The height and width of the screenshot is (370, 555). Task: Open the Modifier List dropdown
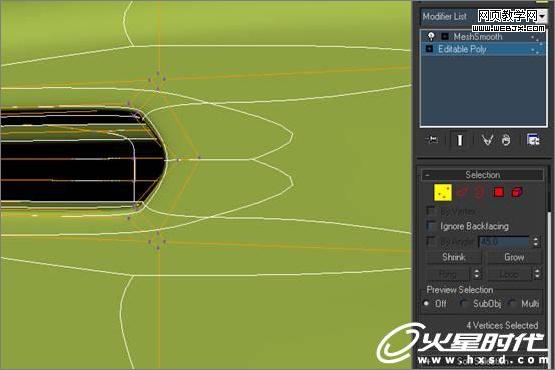tap(484, 16)
